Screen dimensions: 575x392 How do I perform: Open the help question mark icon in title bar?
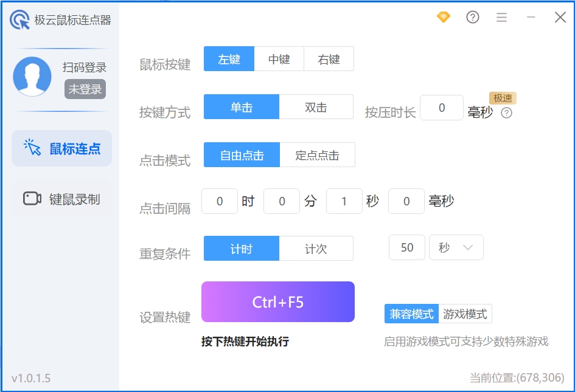pyautogui.click(x=472, y=17)
